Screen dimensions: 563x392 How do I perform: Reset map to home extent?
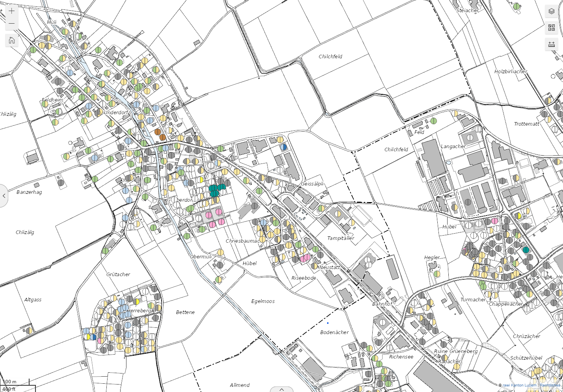11,40
